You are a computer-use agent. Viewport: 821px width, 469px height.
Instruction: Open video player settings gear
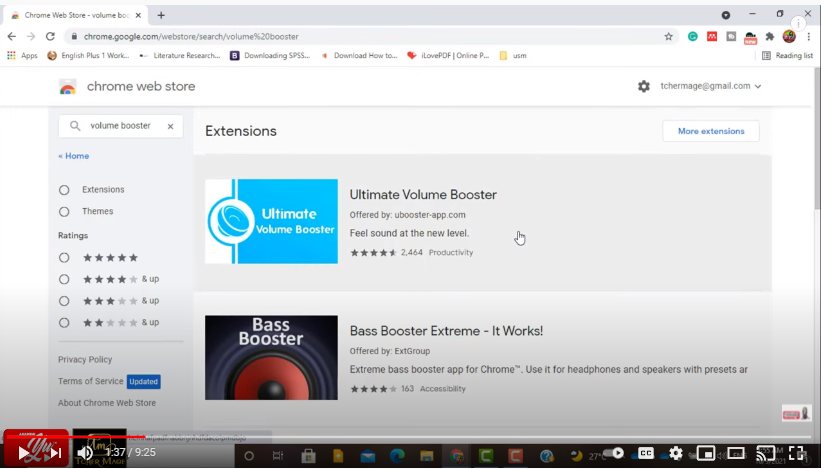pos(676,453)
